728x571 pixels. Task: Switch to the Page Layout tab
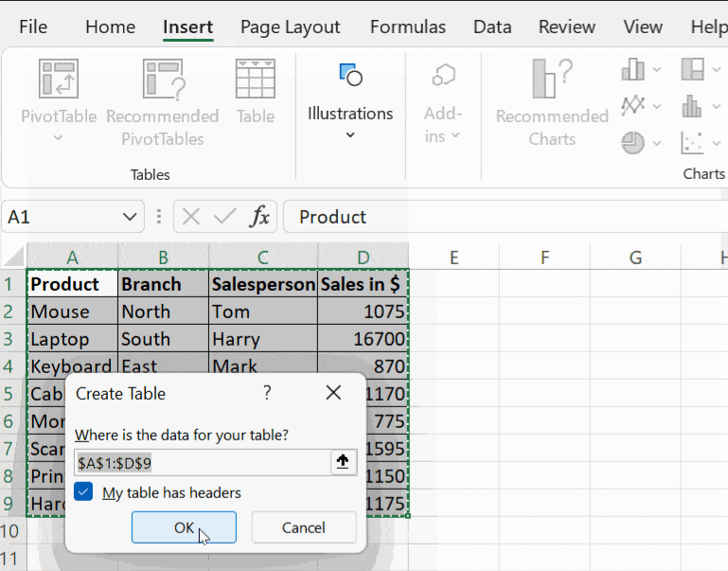pos(292,27)
